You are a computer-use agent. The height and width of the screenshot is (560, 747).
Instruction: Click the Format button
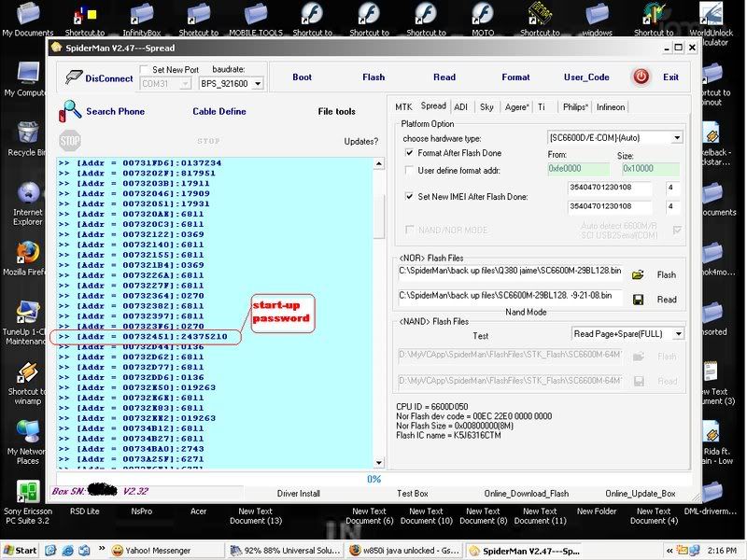515,77
